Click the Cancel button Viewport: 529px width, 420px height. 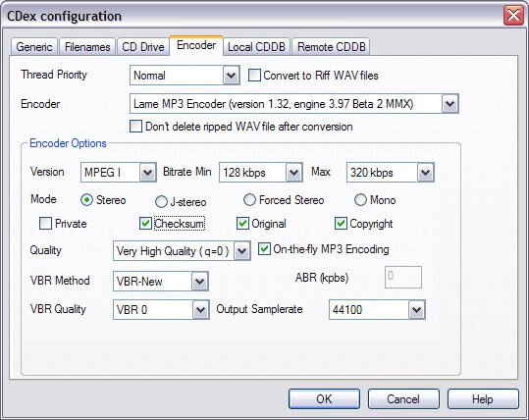[x=403, y=399]
